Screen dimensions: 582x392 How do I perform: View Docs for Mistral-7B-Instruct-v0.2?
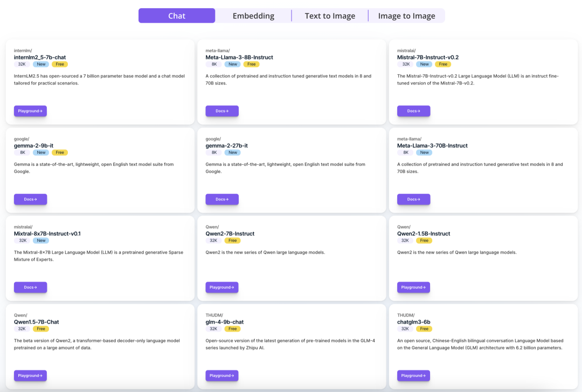click(413, 111)
